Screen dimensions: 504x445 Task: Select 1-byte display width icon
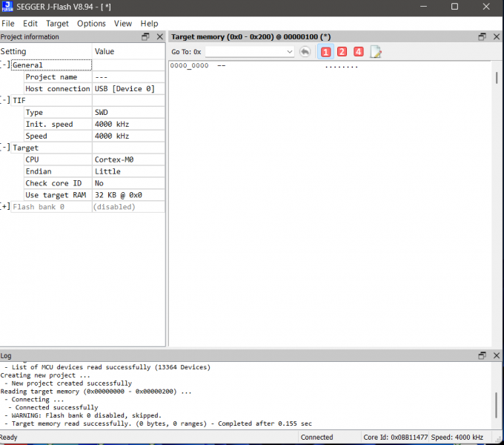coord(325,52)
